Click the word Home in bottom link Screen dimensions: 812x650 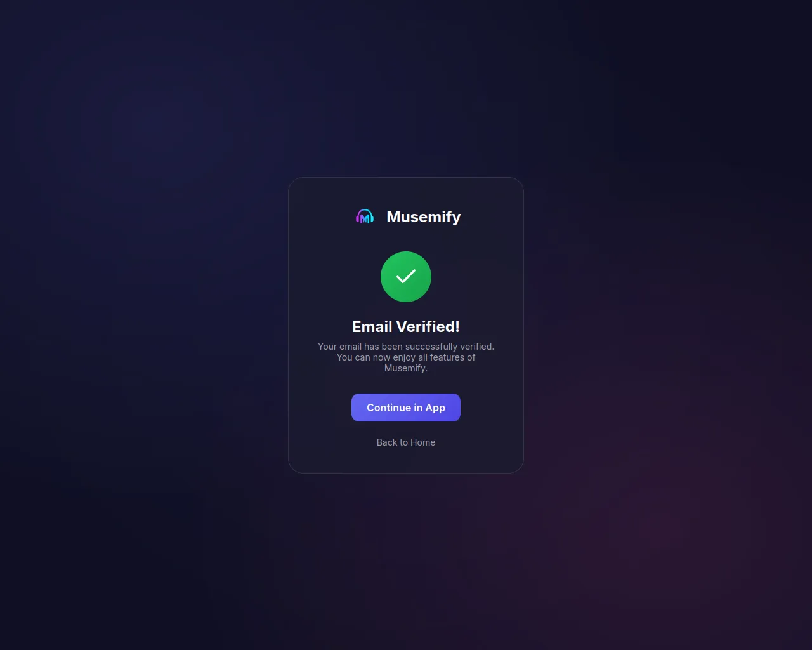click(422, 442)
